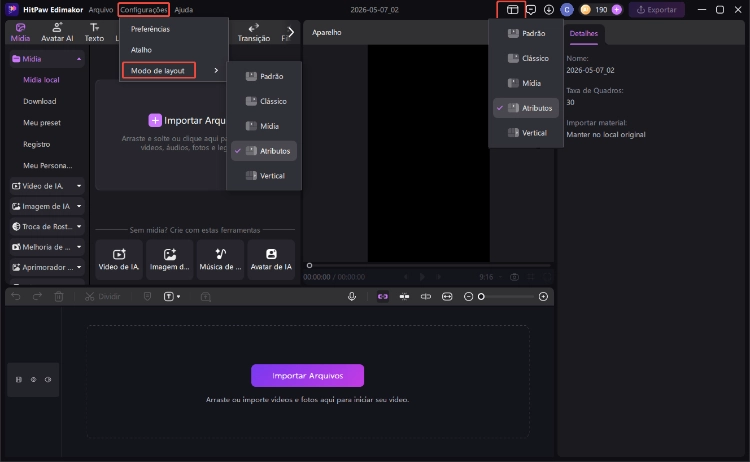
Task: Click the fit-timeline double-arrow icon
Action: (x=447, y=297)
